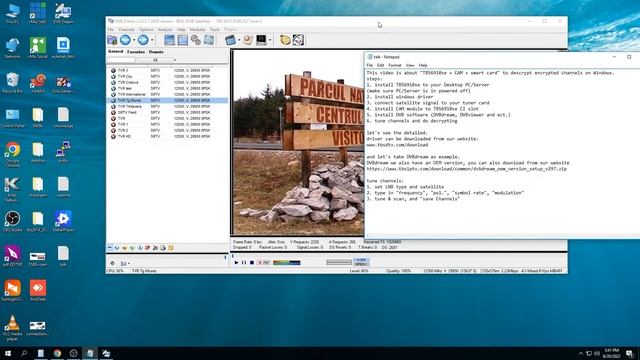The image size is (640, 360).
Task: Click the satellite dish icon in toolbar
Action: tap(248, 40)
